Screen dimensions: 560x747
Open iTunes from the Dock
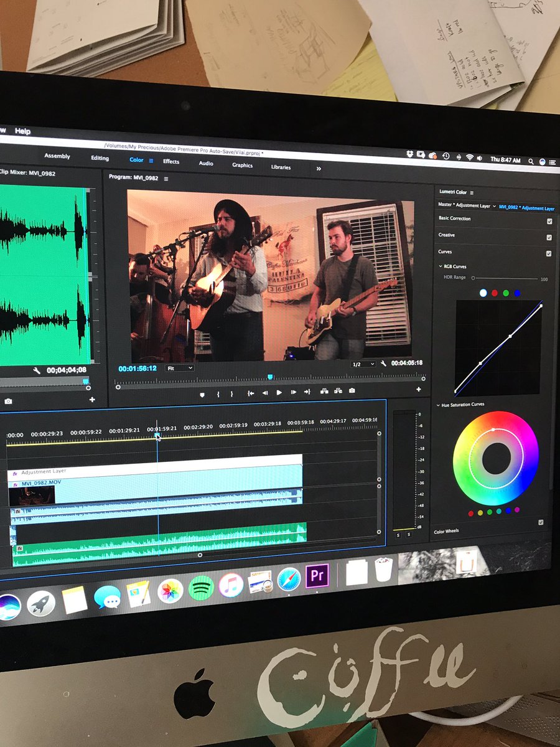pyautogui.click(x=231, y=585)
